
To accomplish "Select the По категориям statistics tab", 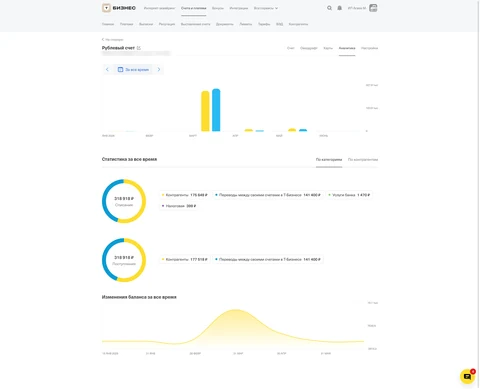I will (x=329, y=159).
